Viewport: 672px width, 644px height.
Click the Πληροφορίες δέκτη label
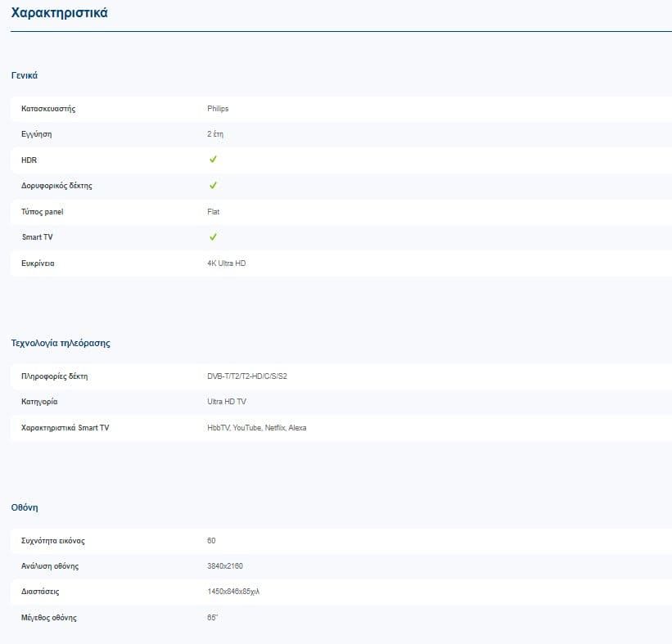pyautogui.click(x=54, y=376)
